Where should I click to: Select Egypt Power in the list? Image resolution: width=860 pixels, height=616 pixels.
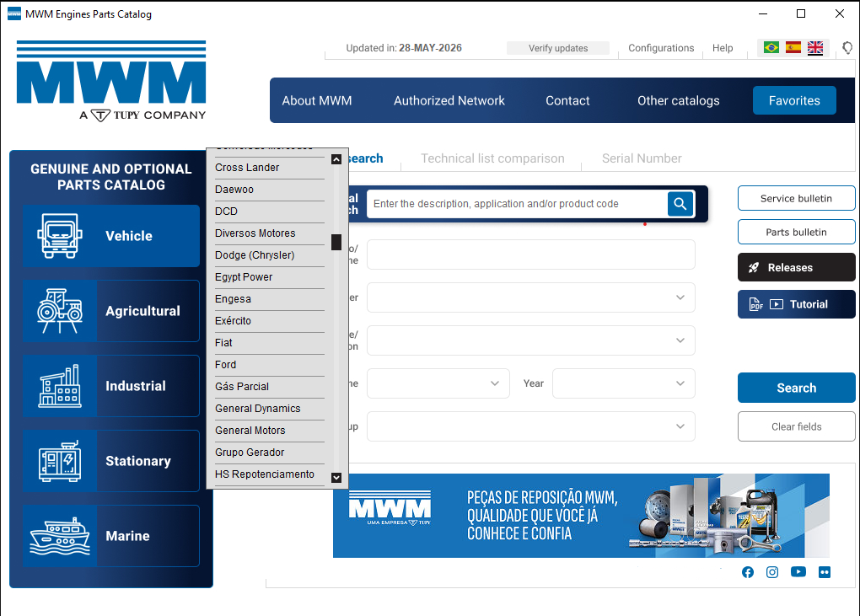(269, 277)
